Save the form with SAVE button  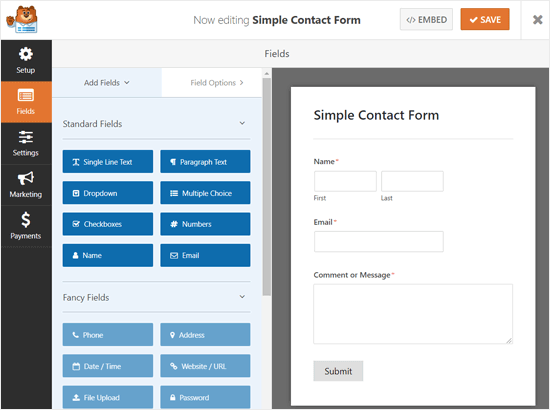pos(485,19)
